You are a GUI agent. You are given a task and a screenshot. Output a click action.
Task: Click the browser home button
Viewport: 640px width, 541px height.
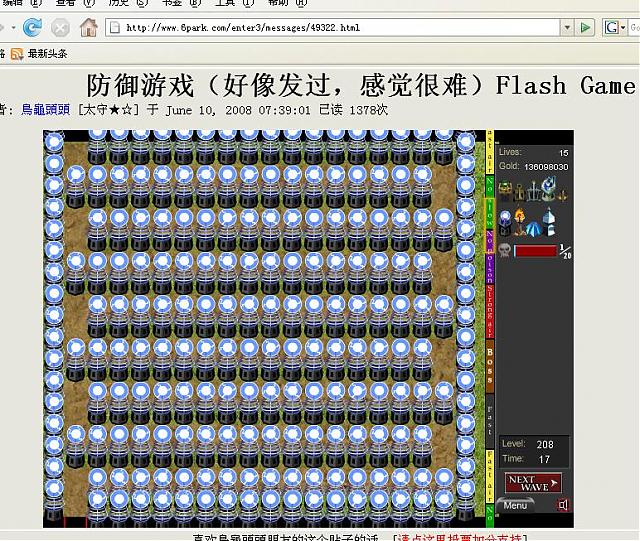[x=89, y=27]
